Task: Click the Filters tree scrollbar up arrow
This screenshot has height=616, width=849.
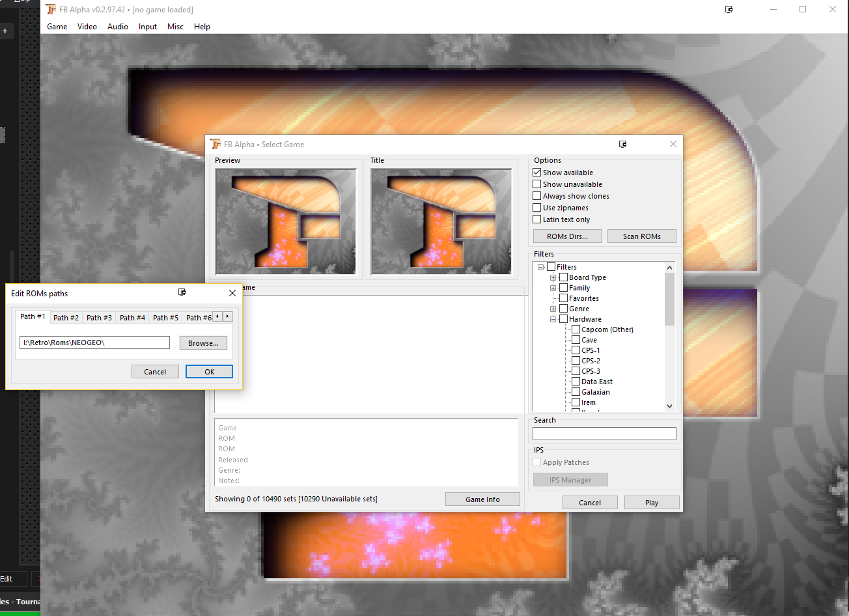Action: pyautogui.click(x=669, y=267)
